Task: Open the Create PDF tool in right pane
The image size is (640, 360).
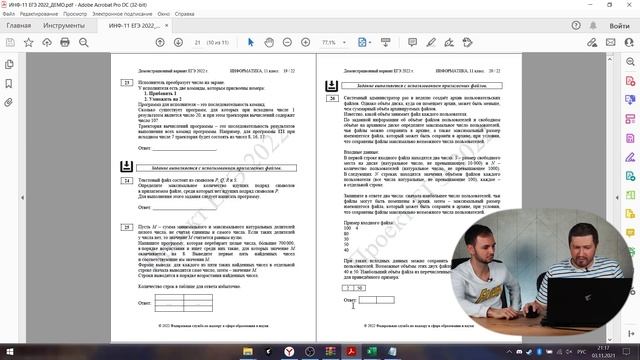Action: click(630, 81)
